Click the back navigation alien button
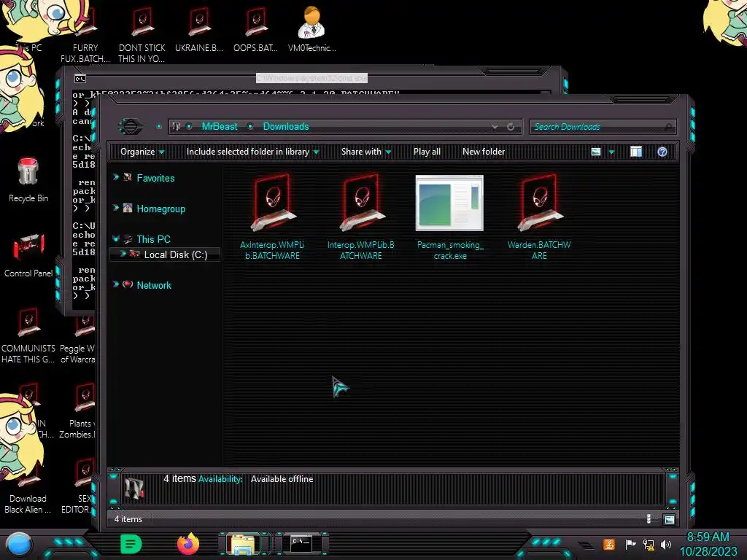This screenshot has height=560, width=747. 130,127
